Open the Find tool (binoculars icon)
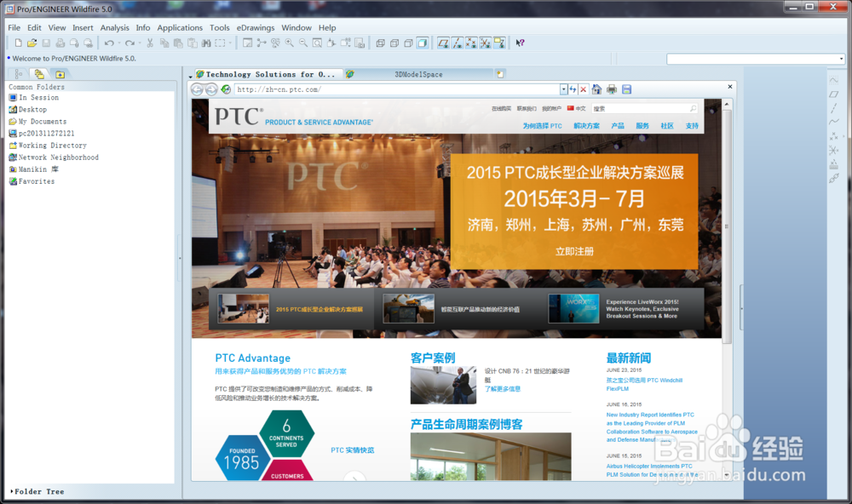 206,43
